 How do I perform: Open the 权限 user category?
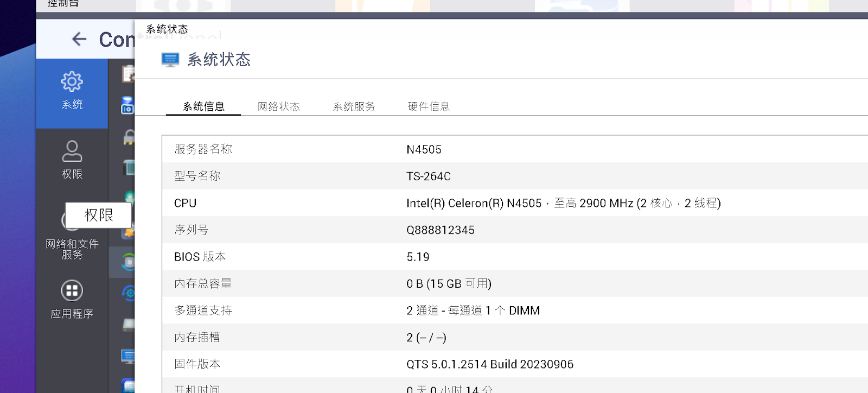(72, 160)
